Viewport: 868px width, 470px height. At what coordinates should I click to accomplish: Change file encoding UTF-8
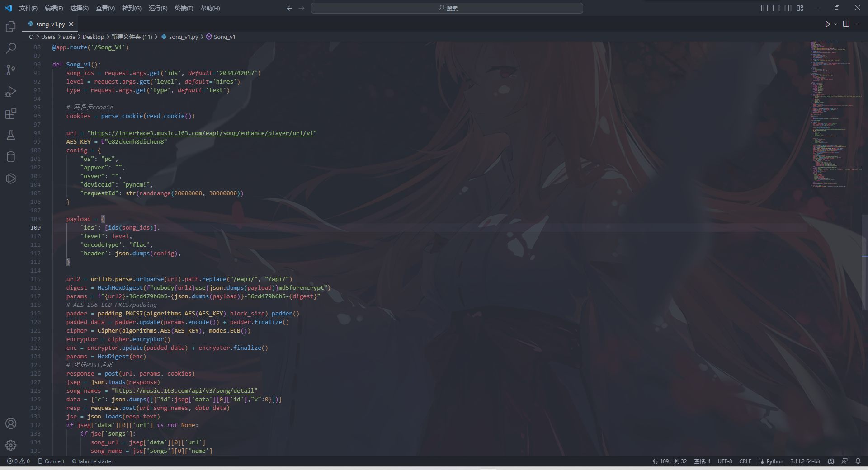(725, 461)
